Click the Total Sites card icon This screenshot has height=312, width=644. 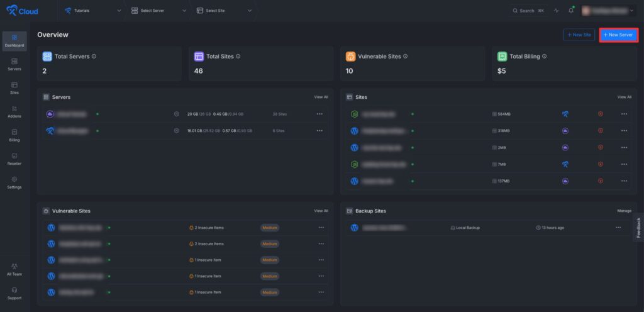[199, 57]
